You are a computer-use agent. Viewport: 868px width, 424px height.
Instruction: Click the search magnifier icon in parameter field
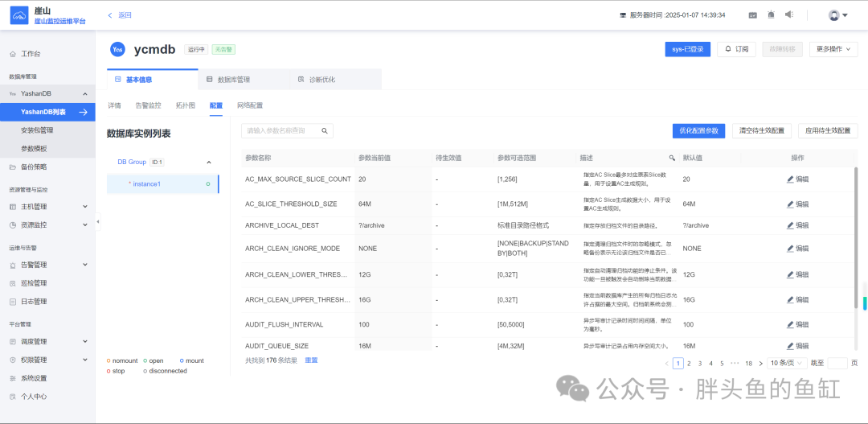[x=325, y=131]
